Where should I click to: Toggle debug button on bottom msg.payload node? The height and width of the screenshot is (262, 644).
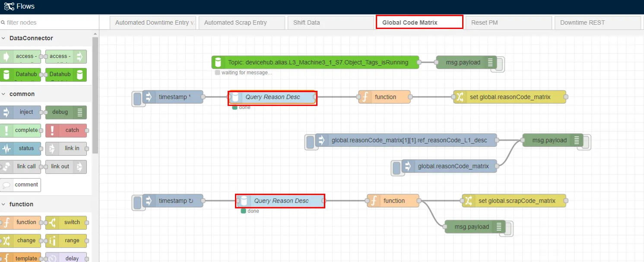click(509, 228)
